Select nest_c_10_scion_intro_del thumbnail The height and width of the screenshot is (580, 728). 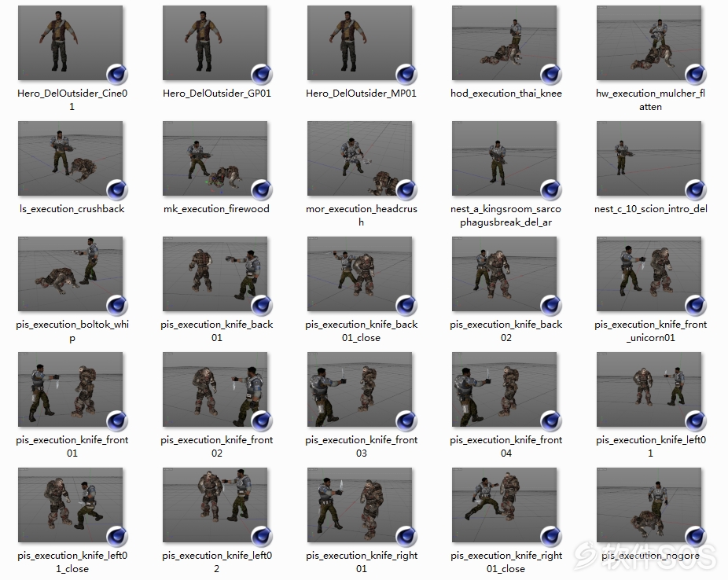(649, 158)
